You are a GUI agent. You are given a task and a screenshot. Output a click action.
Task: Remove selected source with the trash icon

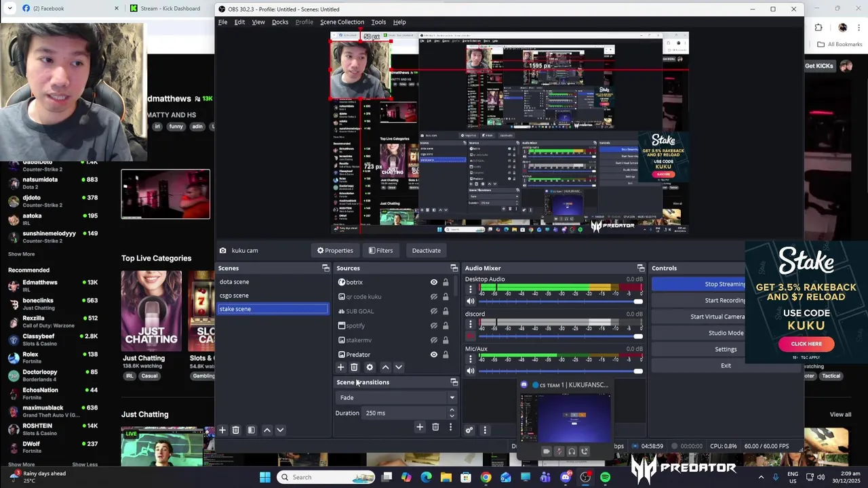354,367
